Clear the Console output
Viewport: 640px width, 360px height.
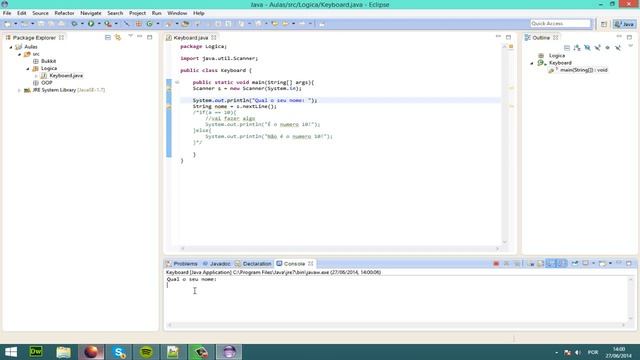(531, 264)
